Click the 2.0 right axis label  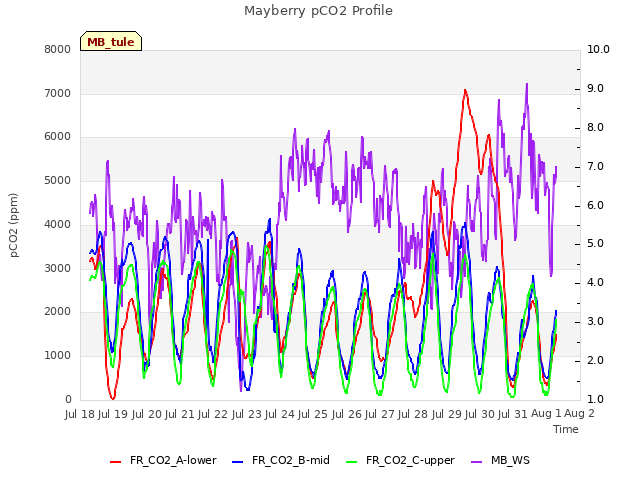[x=596, y=360]
